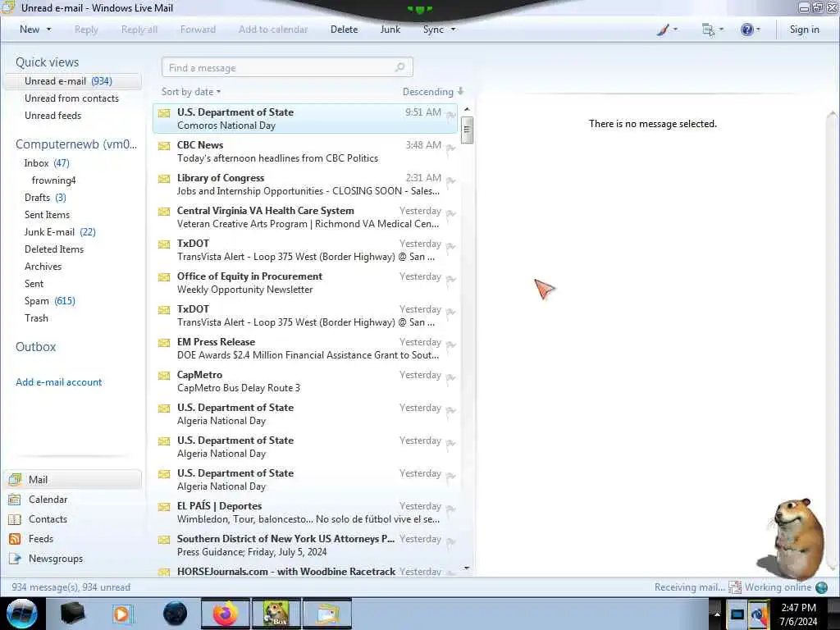840x630 pixels.
Task: Open the frowning4 subfolder
Action: pos(53,180)
